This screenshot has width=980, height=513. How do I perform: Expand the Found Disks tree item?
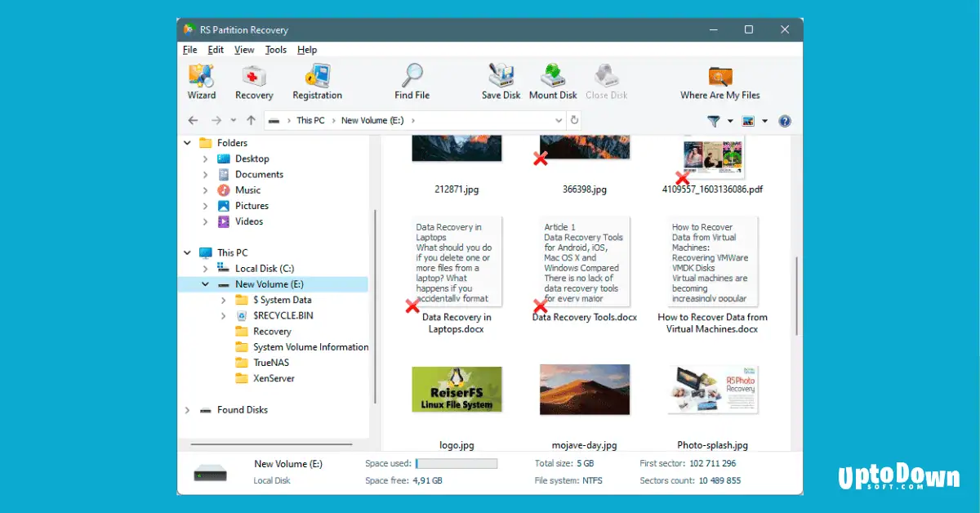(x=187, y=409)
